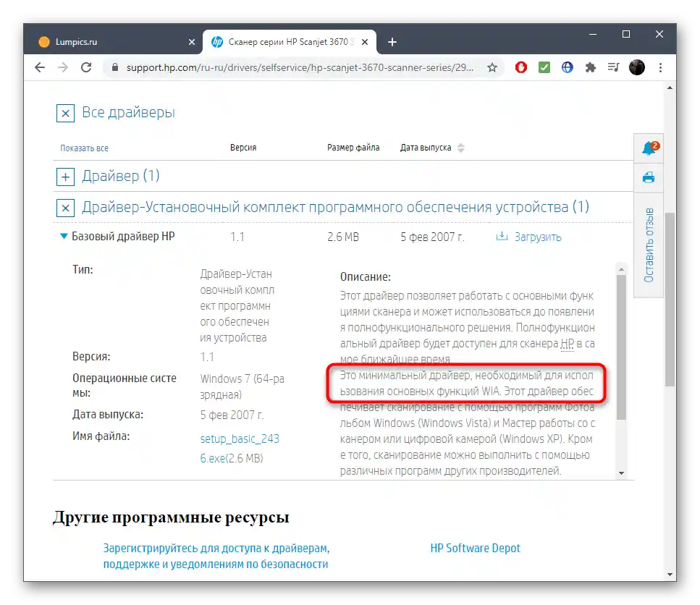The height and width of the screenshot is (605, 700).
Task: Open the HP Software Depot link
Action: 475,548
